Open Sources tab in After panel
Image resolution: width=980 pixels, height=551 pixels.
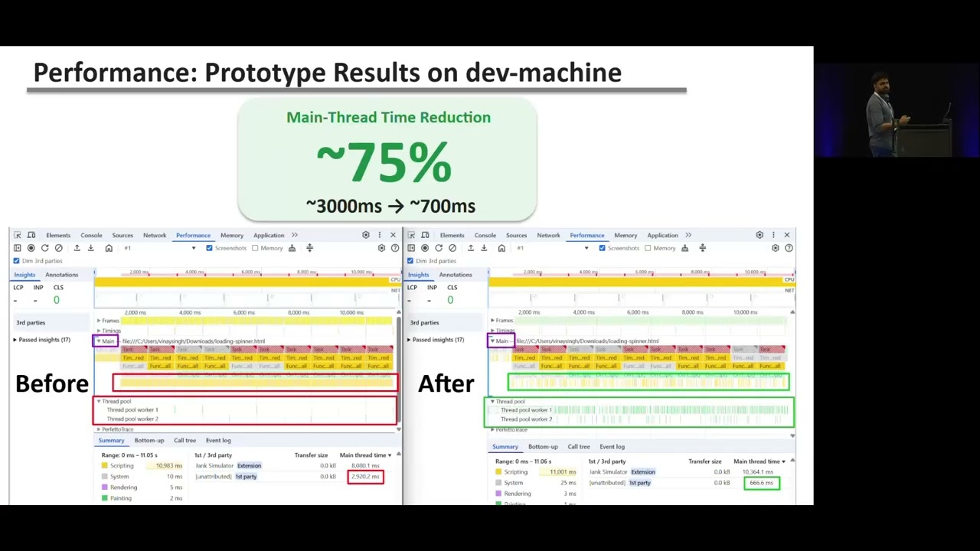[x=516, y=235]
